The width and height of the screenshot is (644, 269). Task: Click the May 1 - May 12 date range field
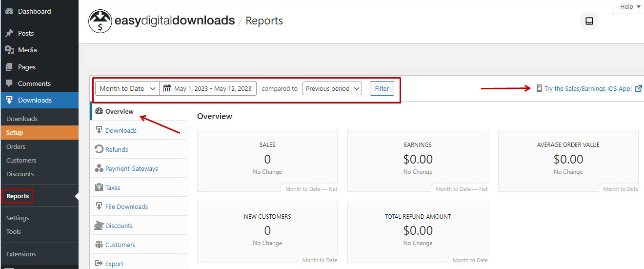tap(208, 88)
